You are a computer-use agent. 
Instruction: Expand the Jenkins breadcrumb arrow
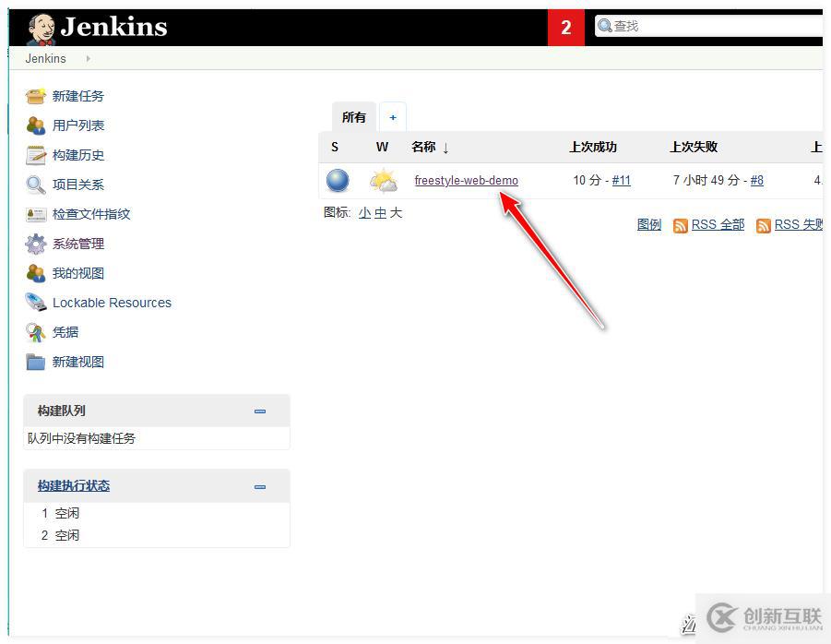coord(88,59)
